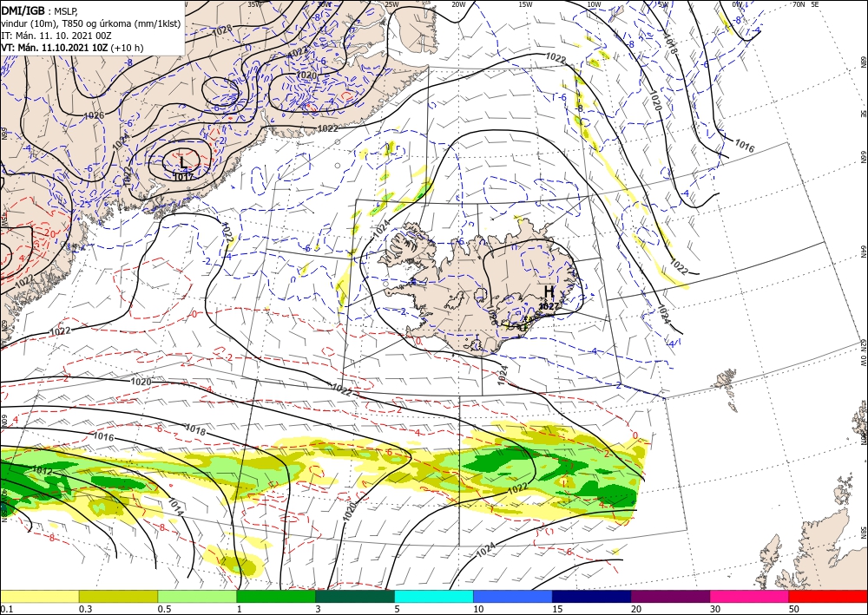The image size is (868, 615).
Task: Click the yellow 0.1–0.3 legend swatch
Action: tap(40, 596)
